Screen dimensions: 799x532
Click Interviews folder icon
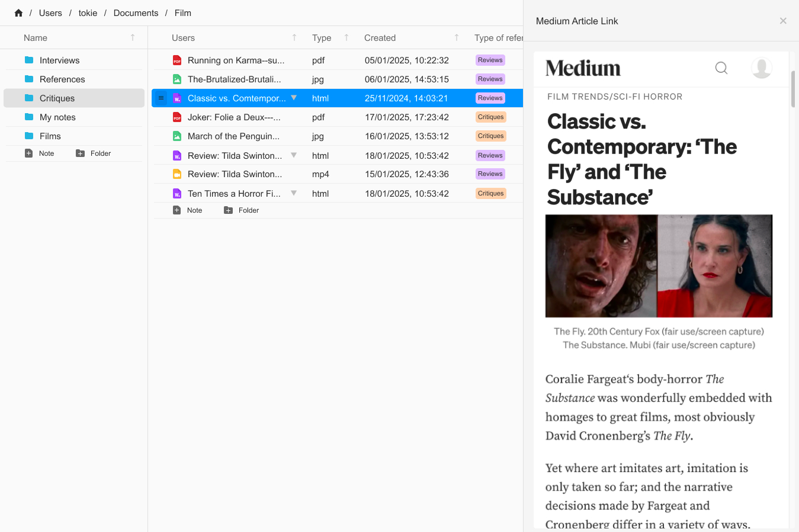coord(29,60)
